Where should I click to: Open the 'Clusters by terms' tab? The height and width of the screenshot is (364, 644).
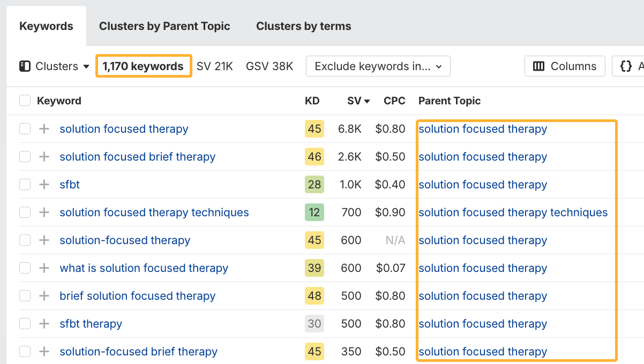pos(304,26)
